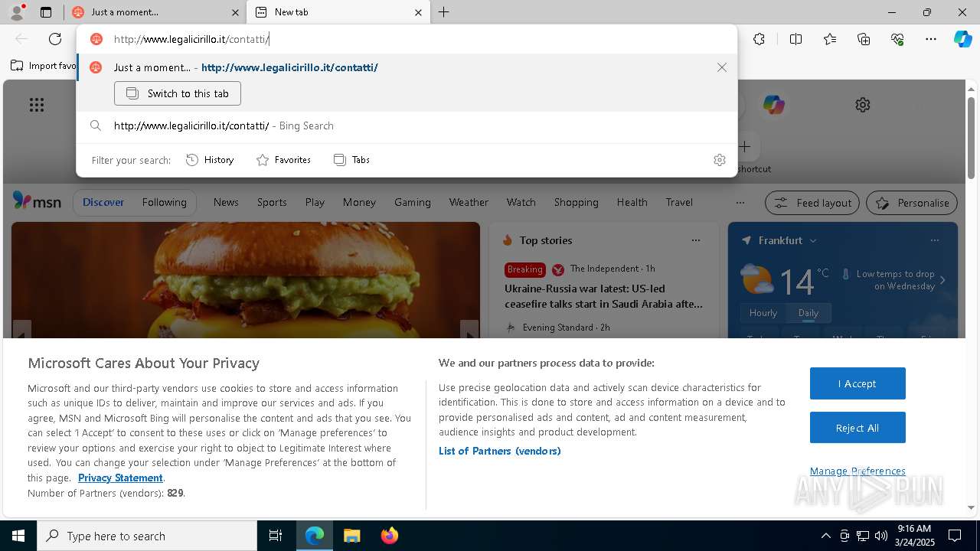Viewport: 980px width, 551px height.
Task: Click the taskbar search box
Action: click(147, 536)
